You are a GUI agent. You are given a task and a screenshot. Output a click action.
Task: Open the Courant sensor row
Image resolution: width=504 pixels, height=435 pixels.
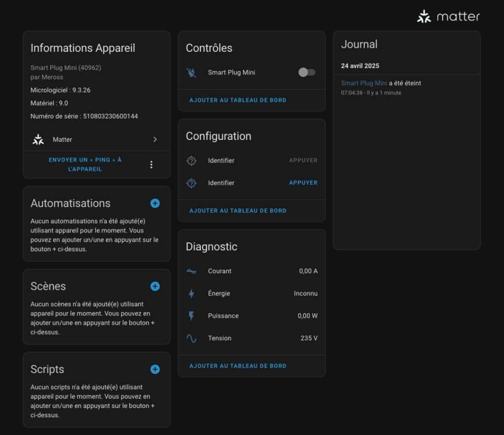click(252, 271)
